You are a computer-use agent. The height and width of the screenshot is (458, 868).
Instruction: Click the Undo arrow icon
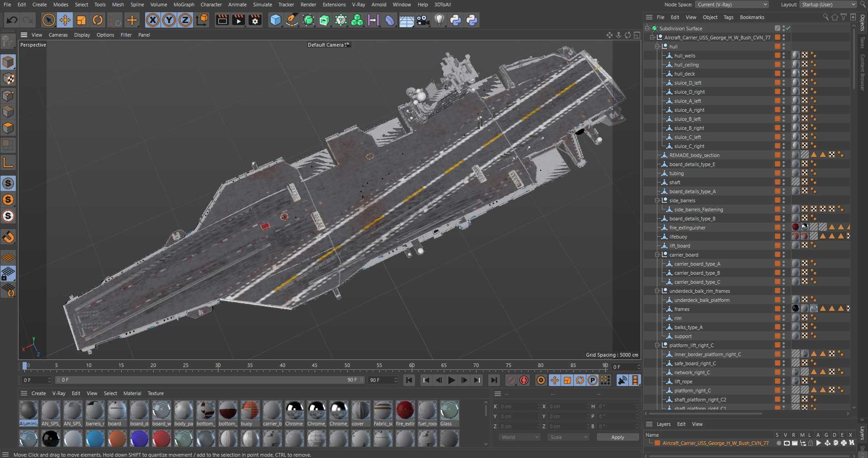tap(12, 20)
